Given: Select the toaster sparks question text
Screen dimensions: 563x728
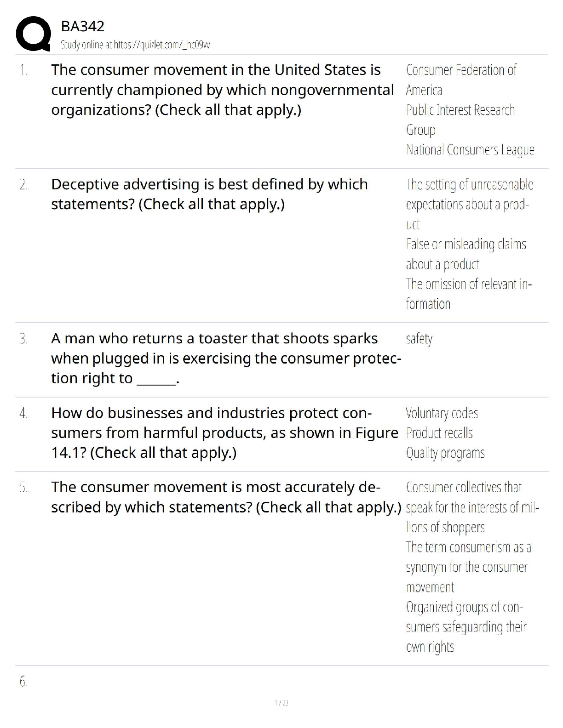Looking at the screenshot, I should [225, 358].
